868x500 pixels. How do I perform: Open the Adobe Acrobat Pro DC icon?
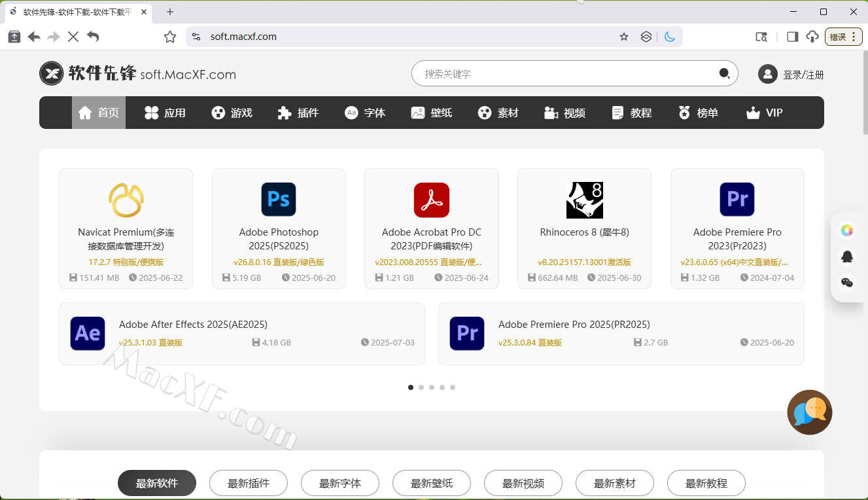pyautogui.click(x=432, y=200)
